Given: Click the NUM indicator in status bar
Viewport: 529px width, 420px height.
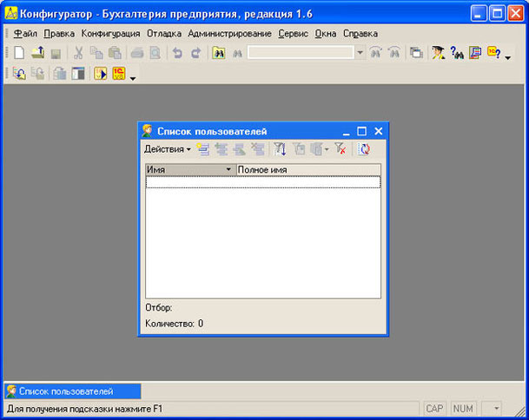Looking at the screenshot, I should click(x=463, y=409).
